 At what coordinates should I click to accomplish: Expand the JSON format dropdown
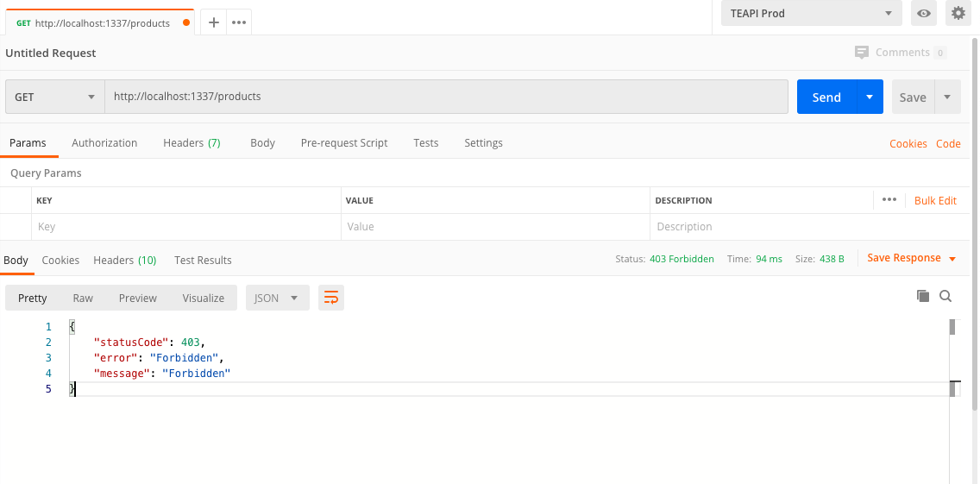[277, 298]
